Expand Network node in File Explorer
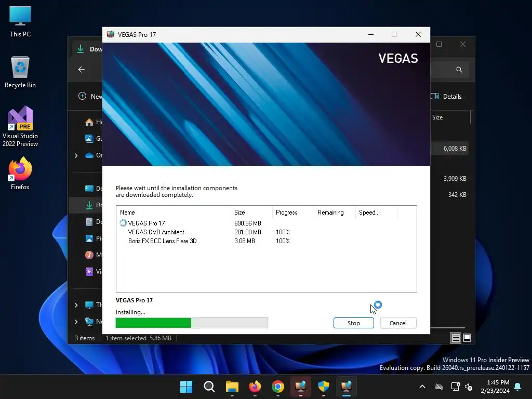 tap(76, 321)
